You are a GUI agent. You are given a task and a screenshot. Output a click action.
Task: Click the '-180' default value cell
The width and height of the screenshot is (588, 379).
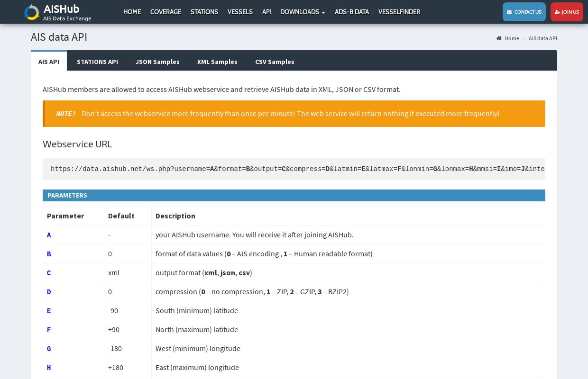128,349
